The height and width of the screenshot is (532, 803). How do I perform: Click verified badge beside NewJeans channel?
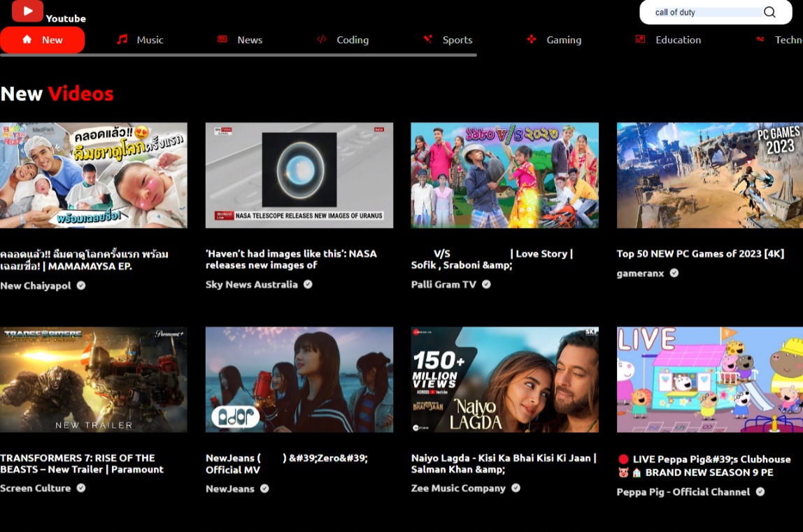264,489
